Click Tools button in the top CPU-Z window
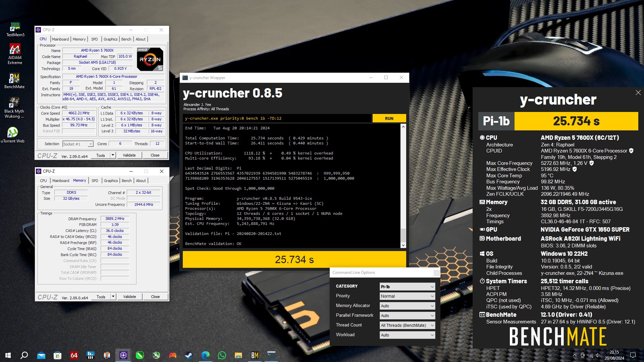The width and height of the screenshot is (644, 362). coord(101,155)
